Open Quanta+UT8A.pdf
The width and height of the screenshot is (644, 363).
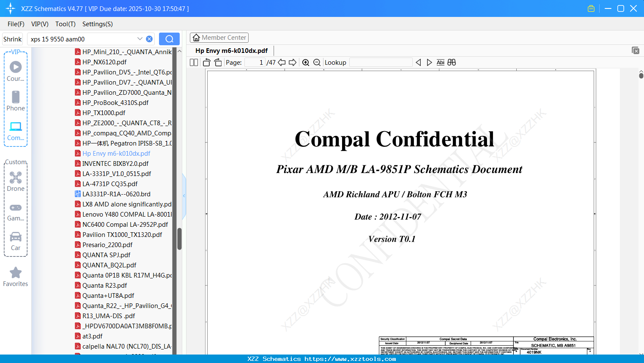108,296
